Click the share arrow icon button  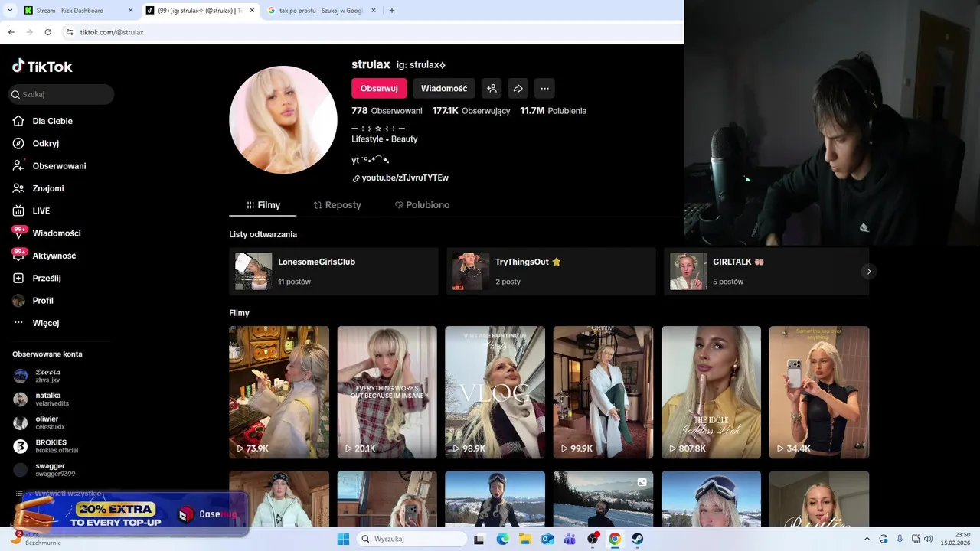518,88
